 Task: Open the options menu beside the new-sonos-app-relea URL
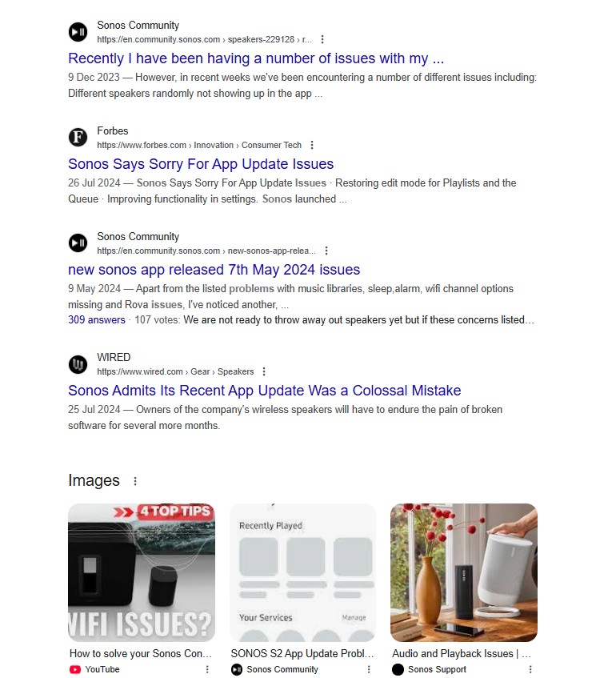coord(326,251)
